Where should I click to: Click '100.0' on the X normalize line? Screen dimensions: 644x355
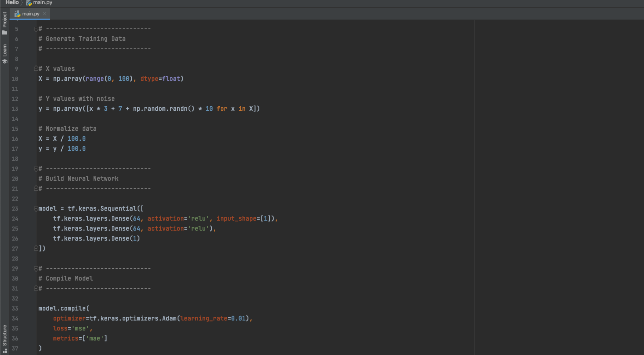[77, 138]
